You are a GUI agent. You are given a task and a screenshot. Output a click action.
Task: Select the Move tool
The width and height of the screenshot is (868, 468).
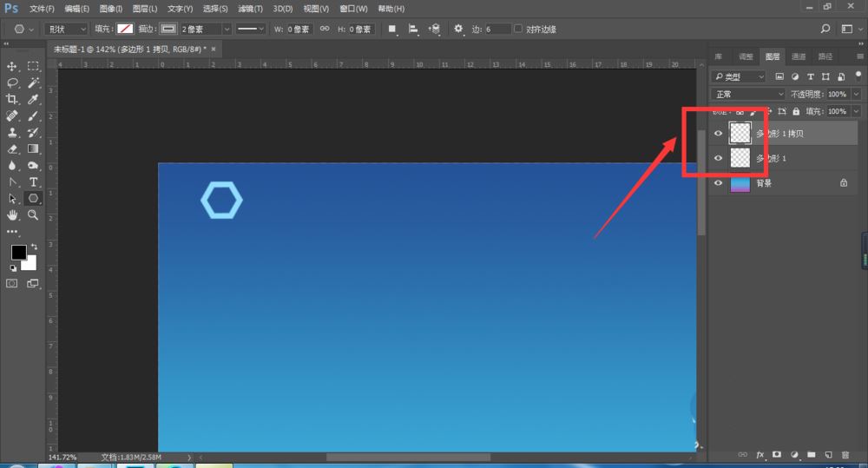[11, 67]
